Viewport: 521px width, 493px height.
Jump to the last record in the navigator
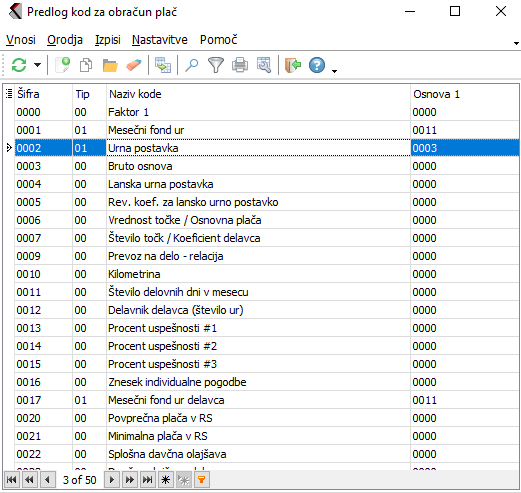(x=148, y=480)
